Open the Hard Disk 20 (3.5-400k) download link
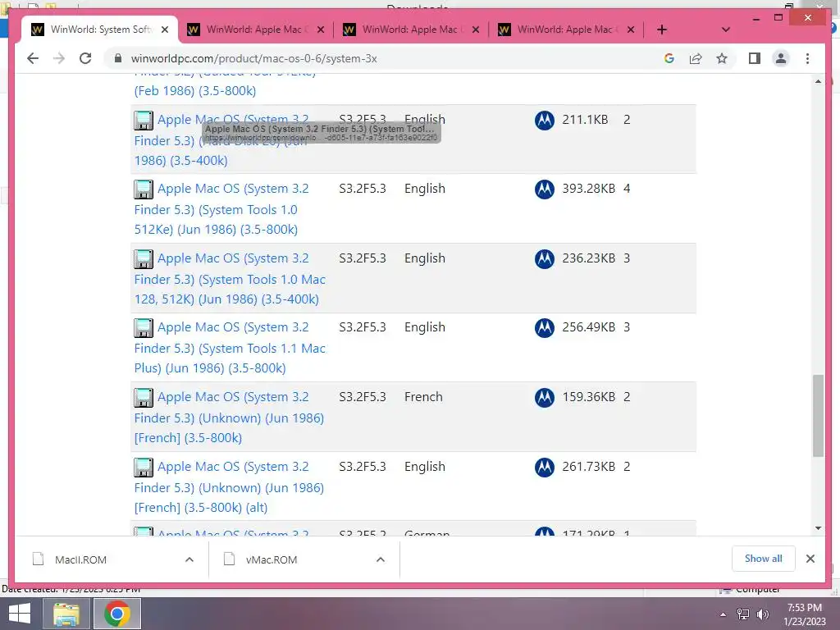The image size is (840, 630). pos(221,139)
